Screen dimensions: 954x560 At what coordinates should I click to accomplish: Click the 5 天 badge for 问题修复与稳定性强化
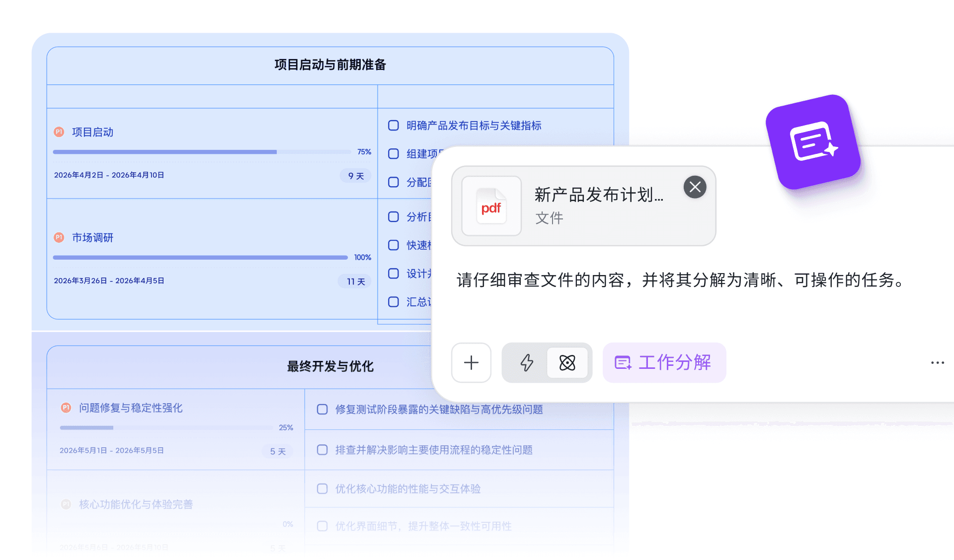coord(278,451)
